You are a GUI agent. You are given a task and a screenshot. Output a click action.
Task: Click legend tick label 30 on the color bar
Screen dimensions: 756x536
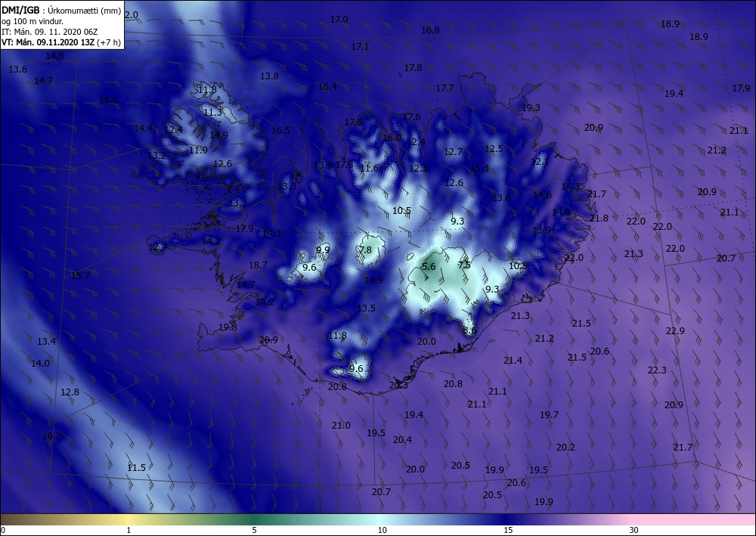pyautogui.click(x=634, y=530)
